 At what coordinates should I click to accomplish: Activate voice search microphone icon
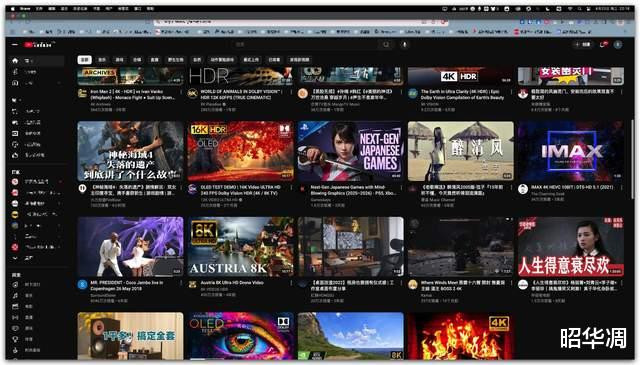404,45
